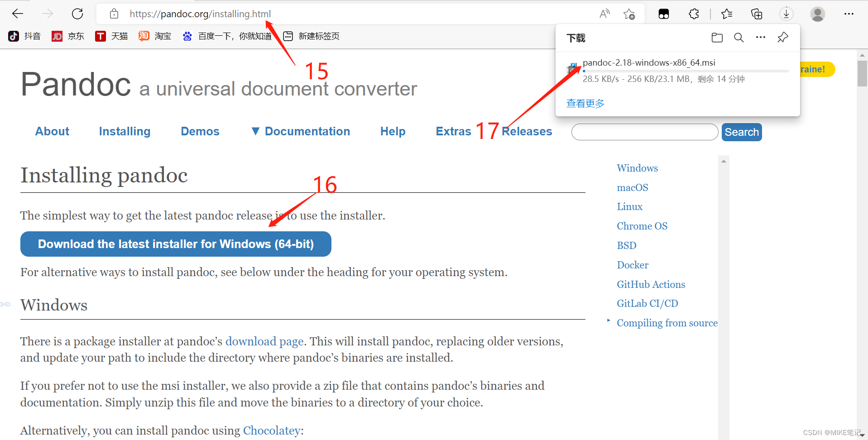Viewport: 868px width, 440px height.
Task: Open the Compiling from source sidebar link
Action: 667,323
